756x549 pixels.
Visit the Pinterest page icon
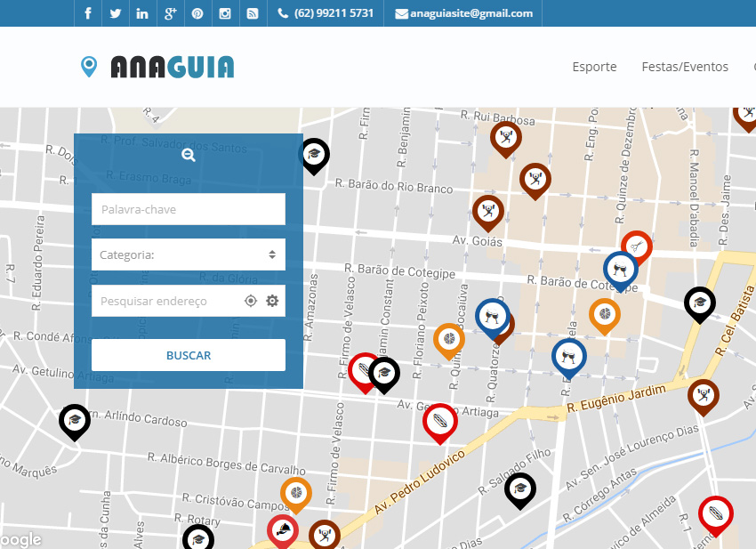coord(197,13)
